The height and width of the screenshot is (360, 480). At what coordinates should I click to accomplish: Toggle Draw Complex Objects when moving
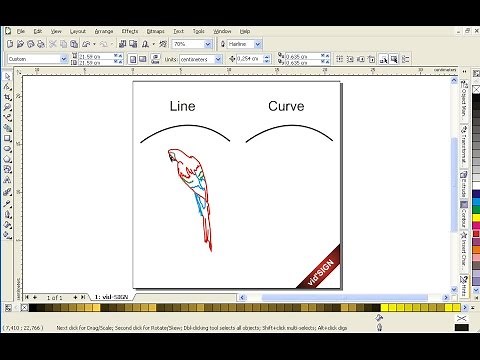coord(383,59)
